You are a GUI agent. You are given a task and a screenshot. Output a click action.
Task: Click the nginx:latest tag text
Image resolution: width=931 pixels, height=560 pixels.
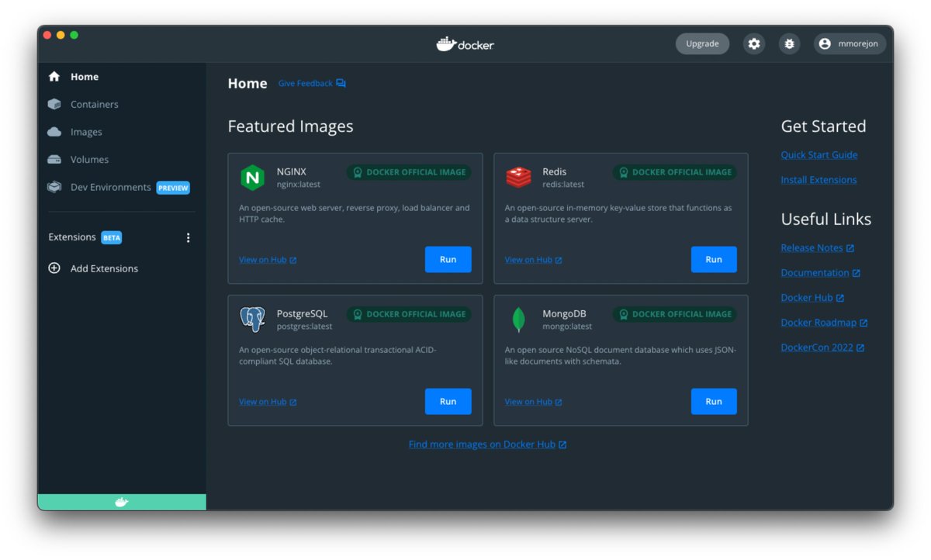point(299,185)
